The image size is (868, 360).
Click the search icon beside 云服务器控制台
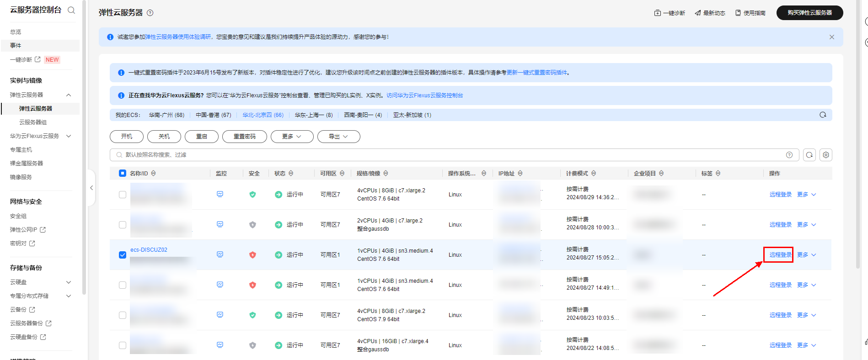(71, 10)
